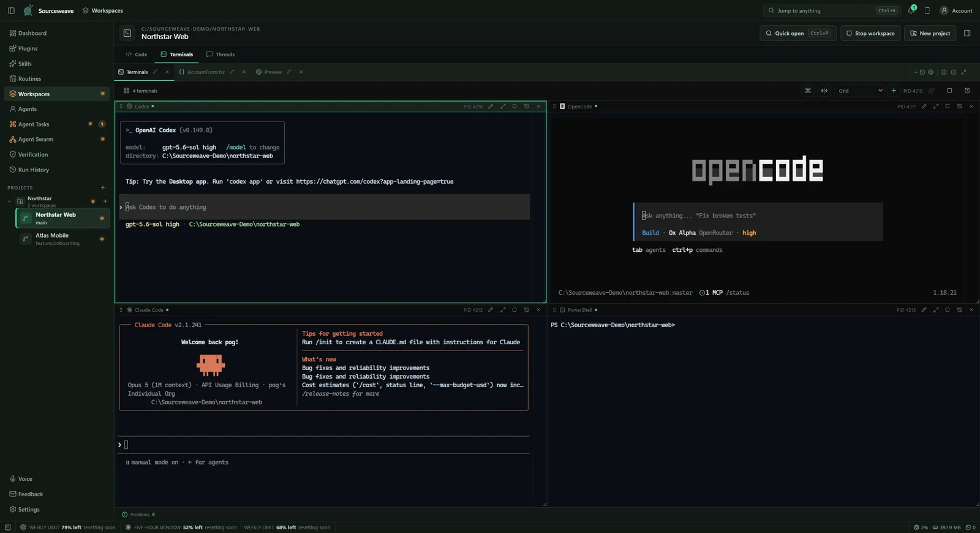
Task: Open Routines in the sidebar
Action: pos(57,78)
